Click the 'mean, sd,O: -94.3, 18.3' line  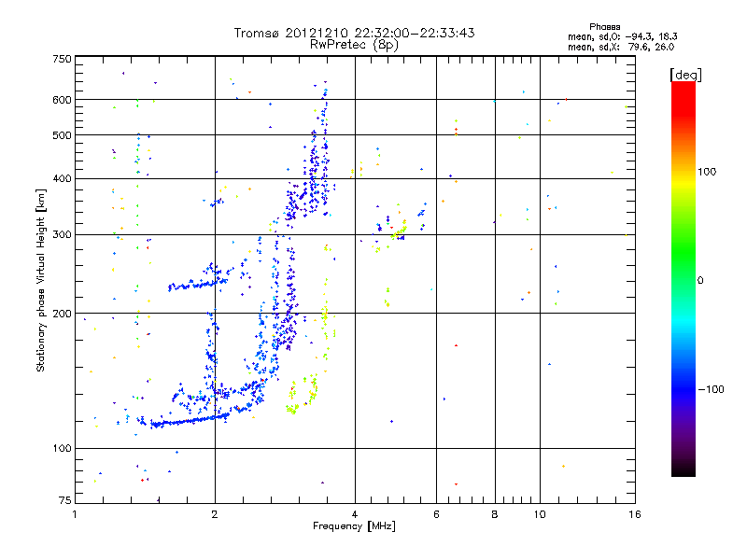622,36
